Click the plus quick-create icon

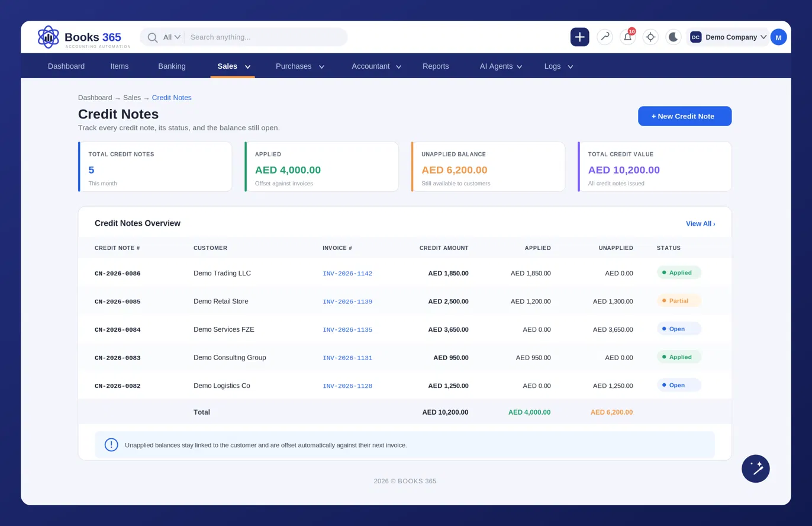(579, 37)
